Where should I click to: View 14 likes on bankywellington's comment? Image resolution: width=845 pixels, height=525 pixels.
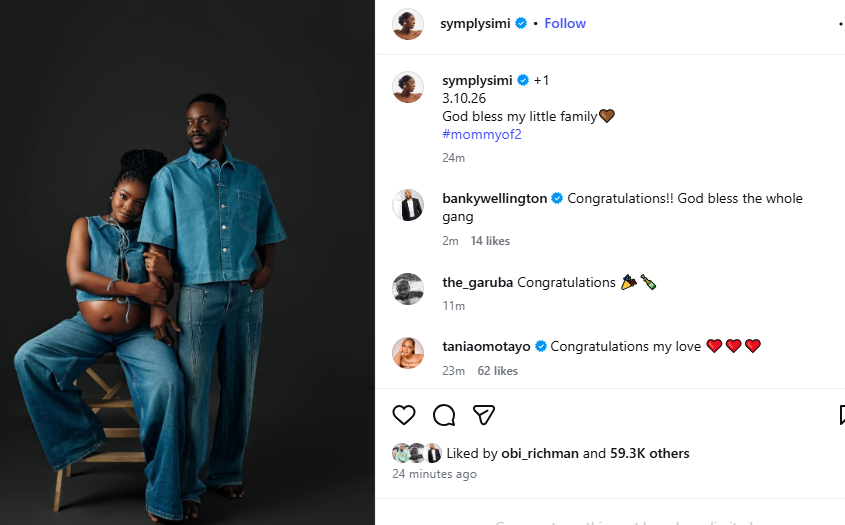pos(490,241)
